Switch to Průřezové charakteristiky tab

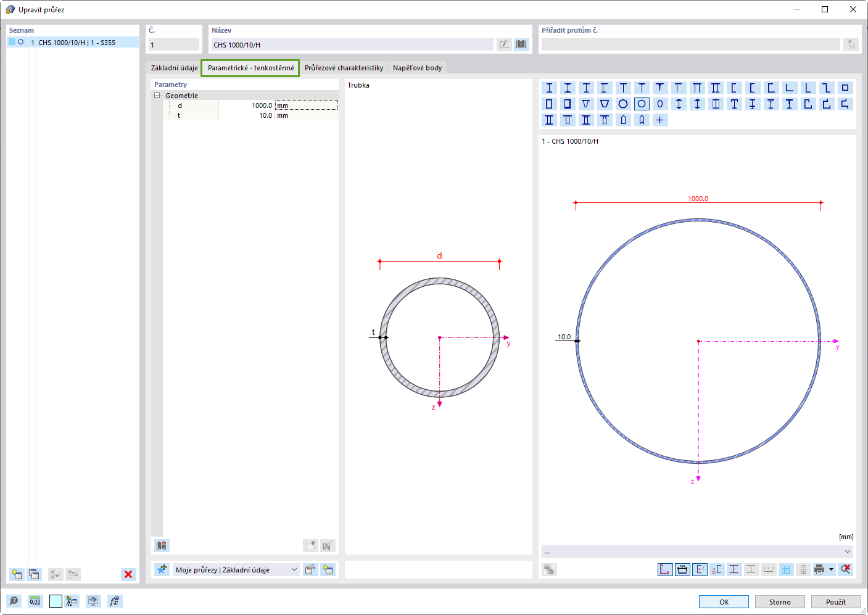pyautogui.click(x=344, y=68)
